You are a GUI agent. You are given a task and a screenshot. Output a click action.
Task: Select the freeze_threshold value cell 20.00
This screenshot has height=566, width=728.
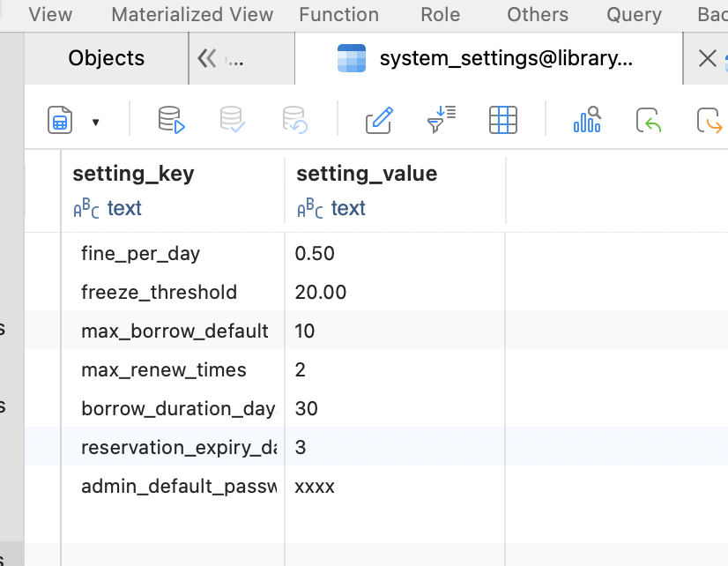[321, 292]
